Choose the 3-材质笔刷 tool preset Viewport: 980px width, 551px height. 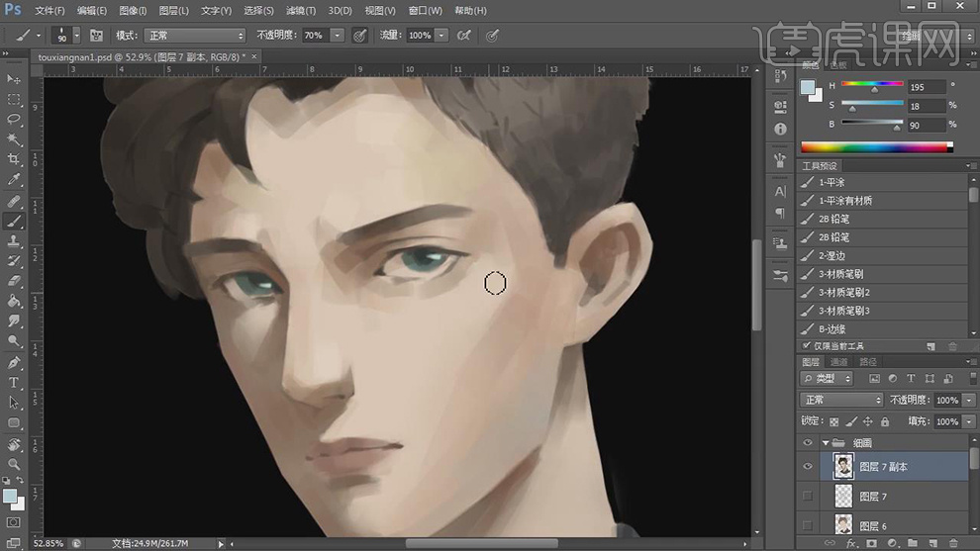tap(843, 274)
